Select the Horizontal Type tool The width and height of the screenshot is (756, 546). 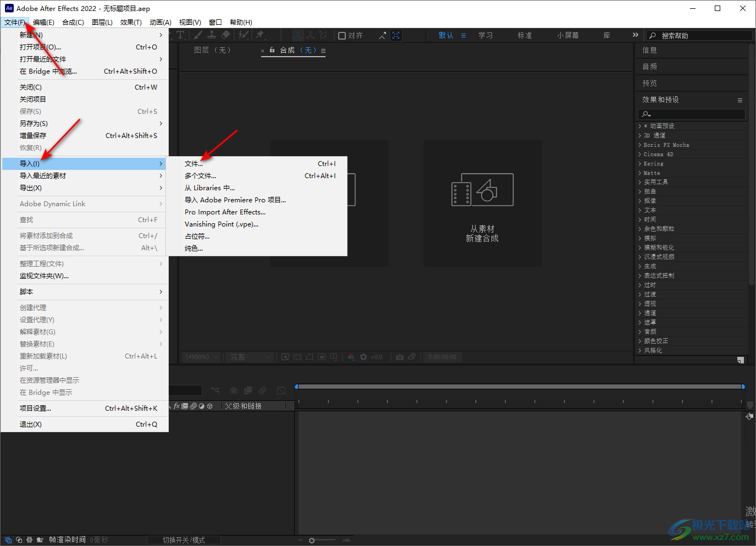click(x=180, y=35)
